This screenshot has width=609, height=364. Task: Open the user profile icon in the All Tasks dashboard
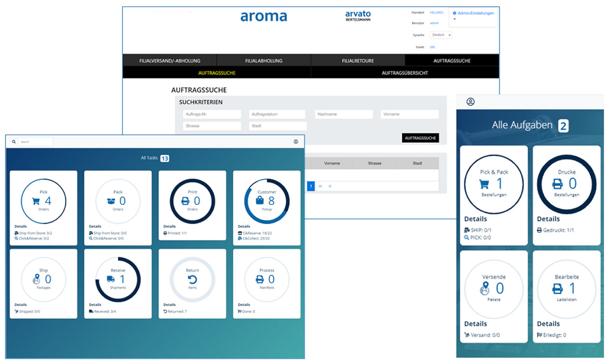(x=295, y=142)
